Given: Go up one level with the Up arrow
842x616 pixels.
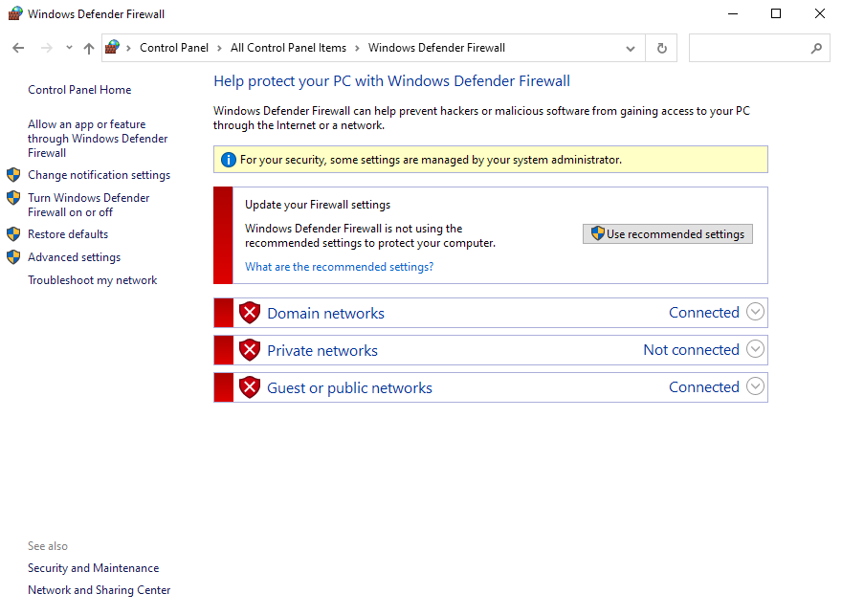Looking at the screenshot, I should pos(89,49).
